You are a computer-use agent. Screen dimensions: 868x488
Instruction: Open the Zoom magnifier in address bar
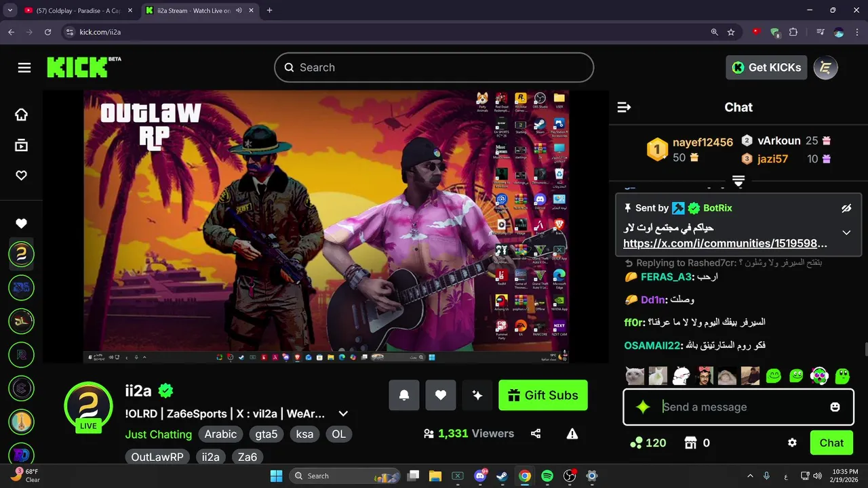coord(714,32)
